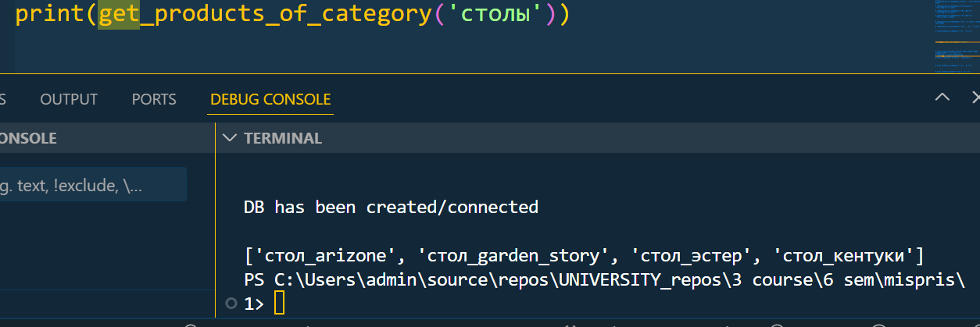Viewport: 980px width, 327px height.
Task: Select the TERMINAL section header label
Action: pyautogui.click(x=283, y=138)
